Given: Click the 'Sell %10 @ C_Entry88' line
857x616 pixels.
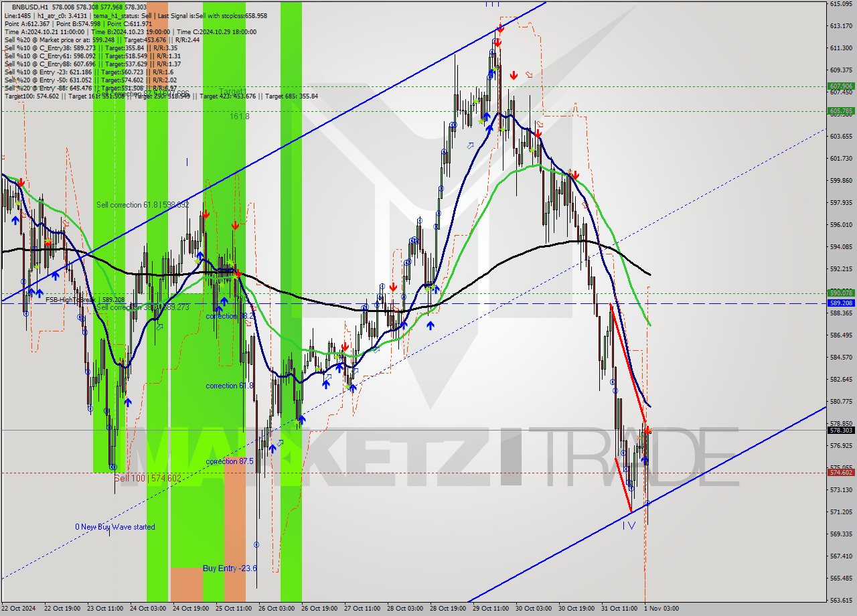Looking at the screenshot, I should coord(92,64).
